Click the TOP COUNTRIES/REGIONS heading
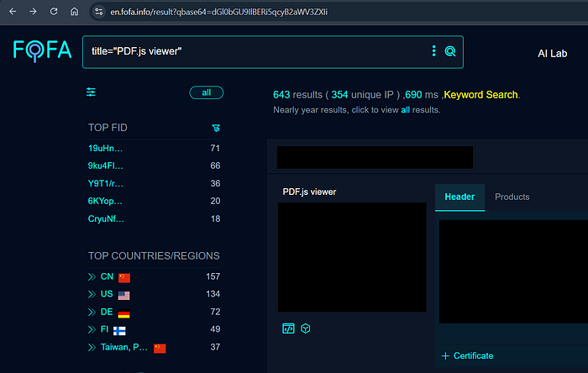The height and width of the screenshot is (373, 588). pos(154,256)
